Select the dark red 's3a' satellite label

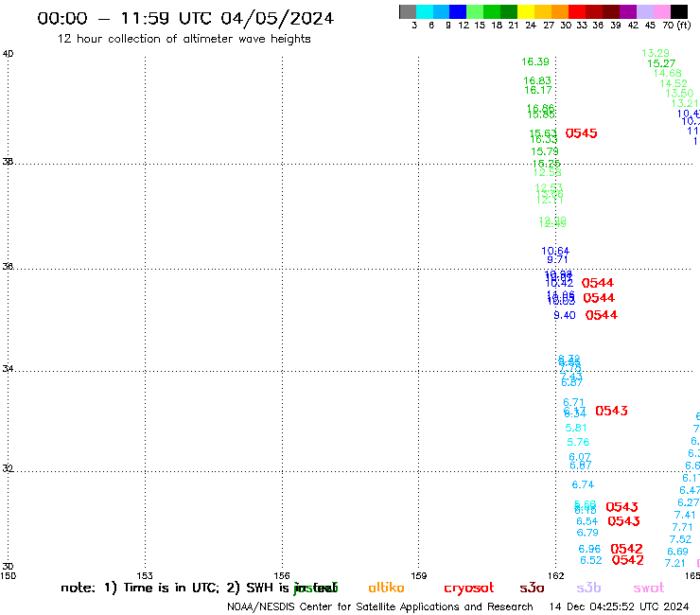532,588
